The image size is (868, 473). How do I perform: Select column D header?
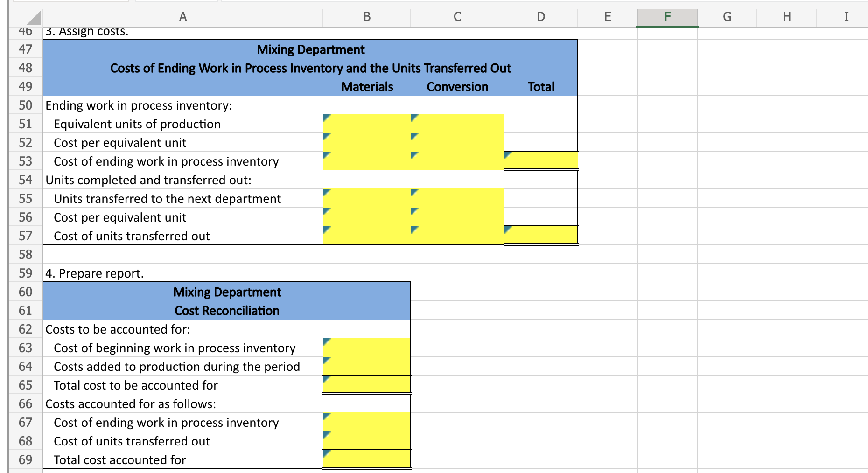pos(541,17)
